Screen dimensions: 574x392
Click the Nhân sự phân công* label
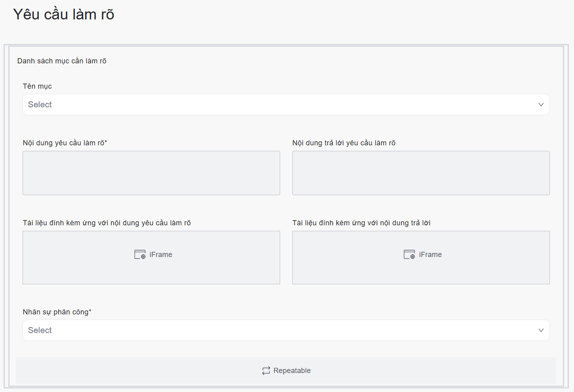coord(57,312)
